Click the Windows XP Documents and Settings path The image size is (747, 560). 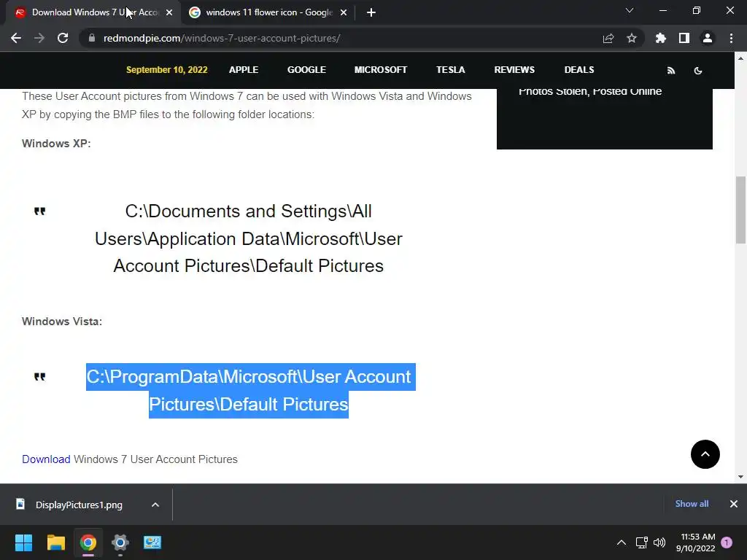click(249, 238)
